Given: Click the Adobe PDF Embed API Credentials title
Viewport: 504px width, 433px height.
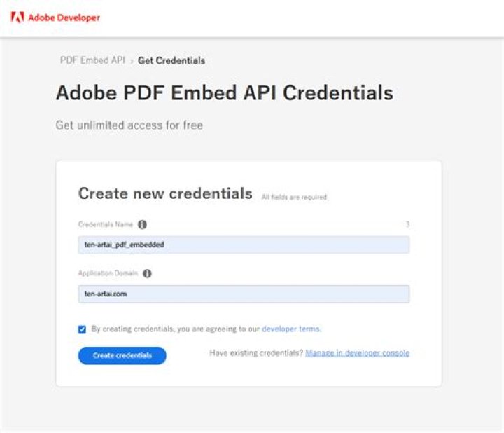Looking at the screenshot, I should coord(225,93).
